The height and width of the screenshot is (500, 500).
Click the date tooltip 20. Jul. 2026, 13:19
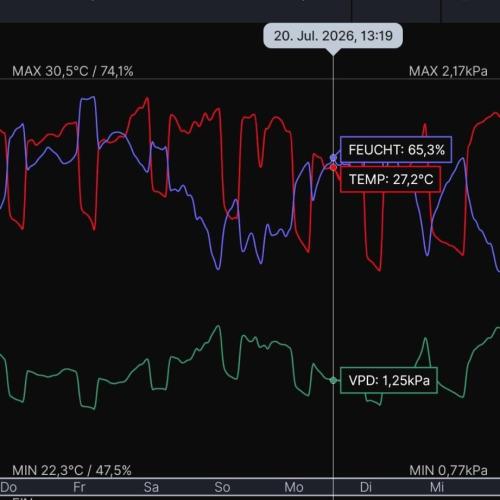(333, 36)
